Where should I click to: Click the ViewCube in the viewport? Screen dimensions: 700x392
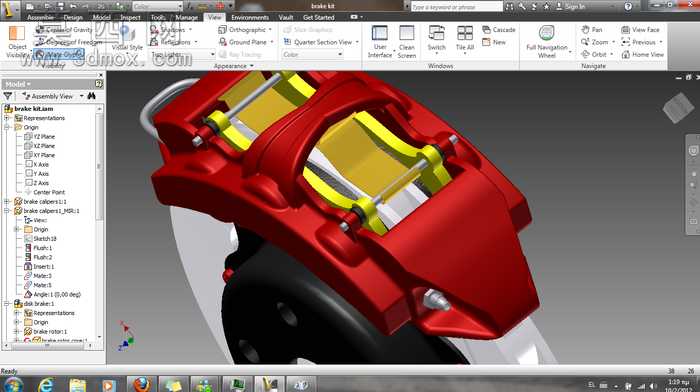tap(678, 107)
